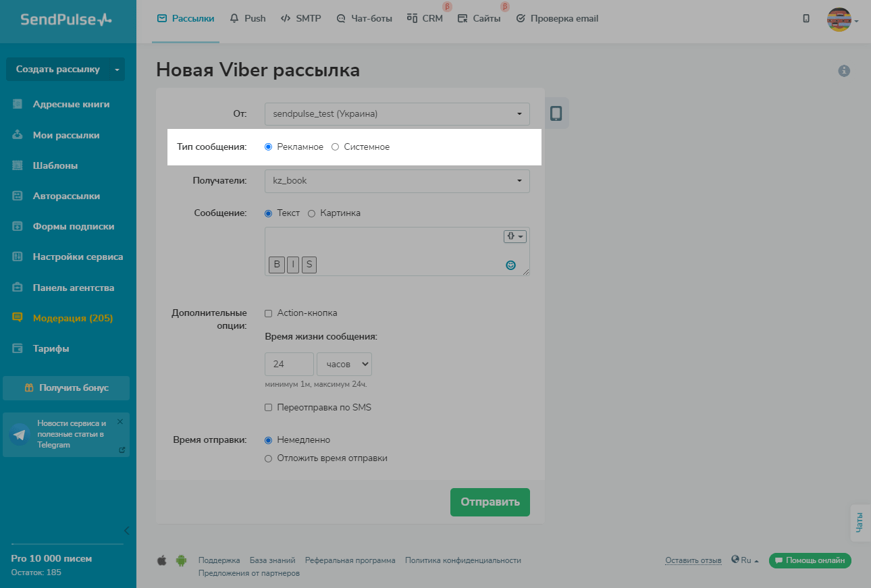Click the Создать рассылку button
Screen dimensions: 871x588
58,70
